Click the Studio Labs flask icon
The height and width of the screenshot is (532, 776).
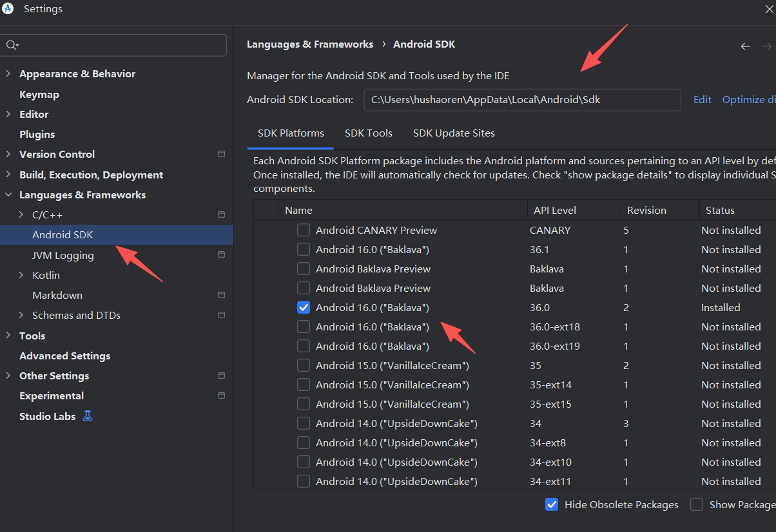pos(88,416)
